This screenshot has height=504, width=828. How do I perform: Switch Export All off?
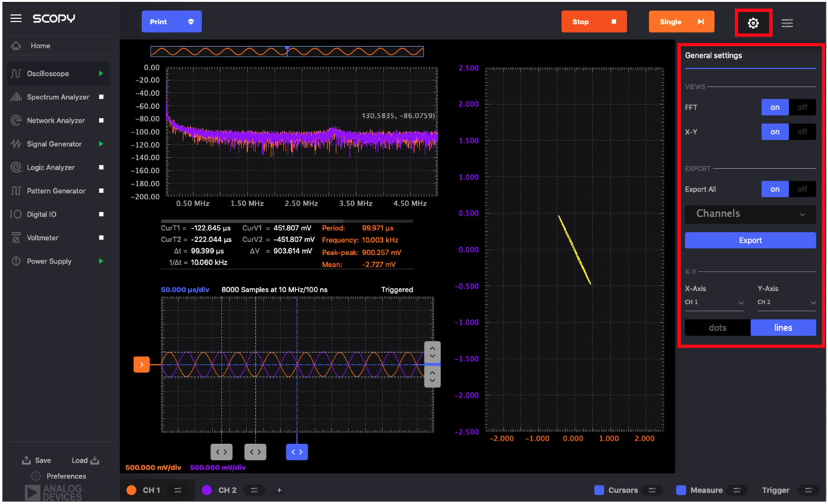(802, 189)
